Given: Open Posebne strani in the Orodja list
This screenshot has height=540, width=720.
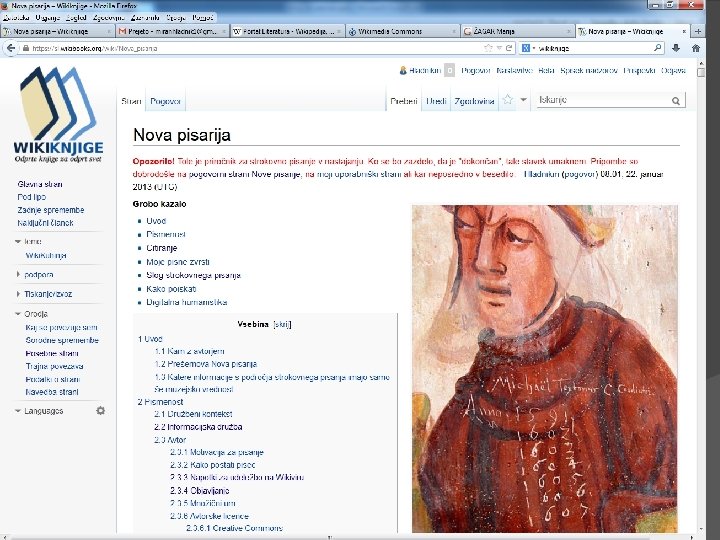Looking at the screenshot, I should click(x=52, y=353).
